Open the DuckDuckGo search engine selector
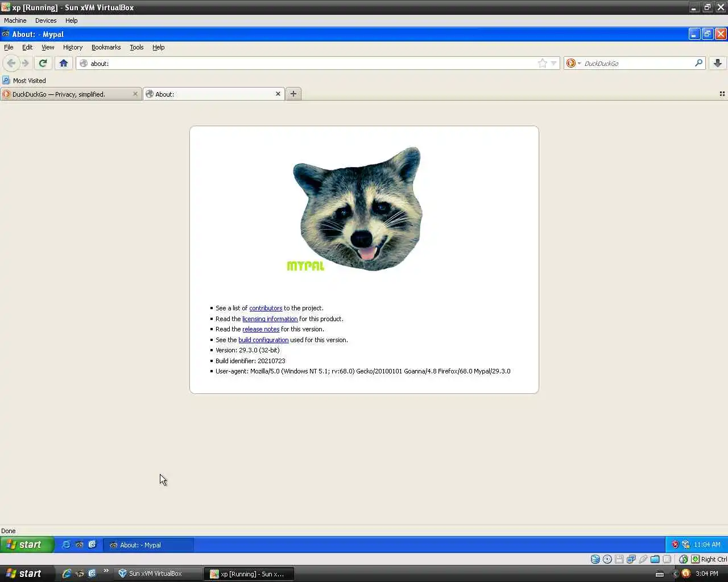The width and height of the screenshot is (728, 582). click(573, 63)
